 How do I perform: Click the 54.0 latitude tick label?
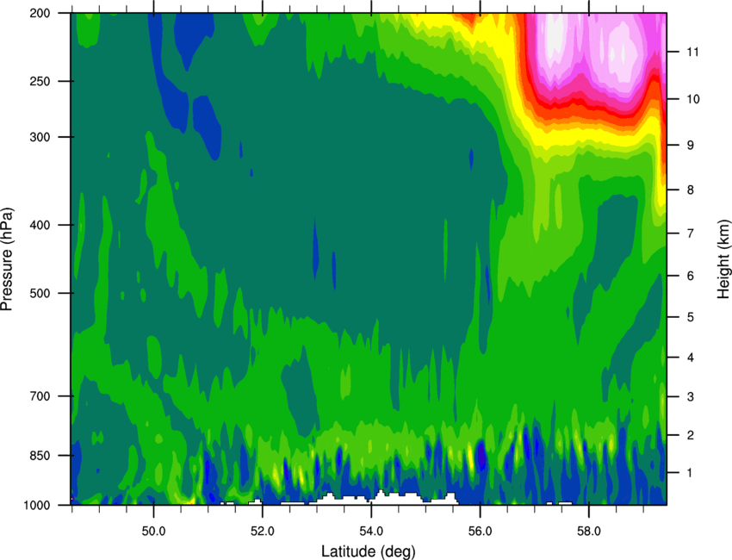(x=371, y=532)
